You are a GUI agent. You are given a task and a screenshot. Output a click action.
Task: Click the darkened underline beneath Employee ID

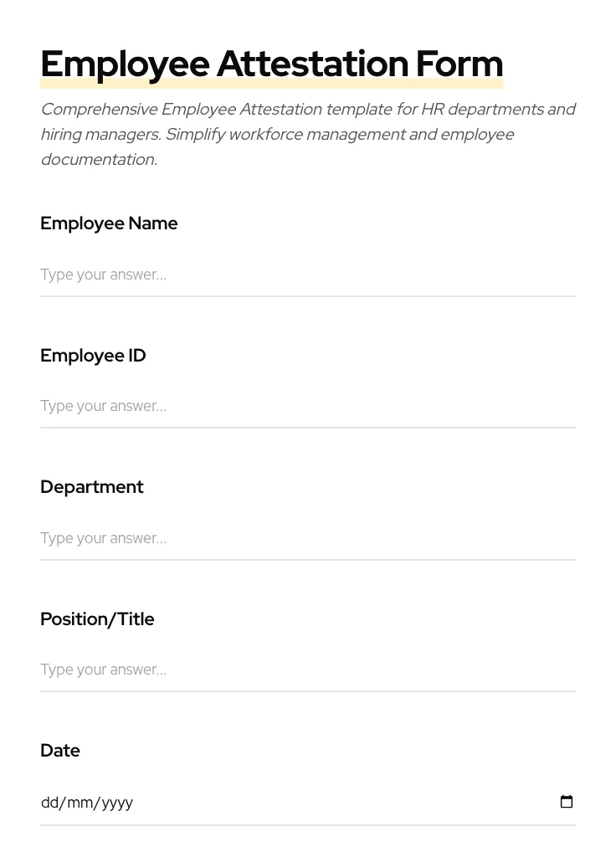point(308,427)
